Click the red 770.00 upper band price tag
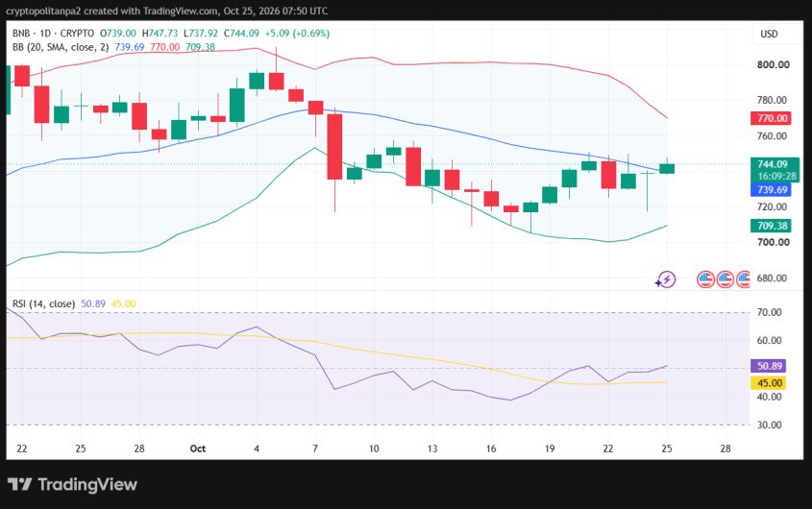Viewport: 812px width, 509px height. pyautogui.click(x=771, y=118)
